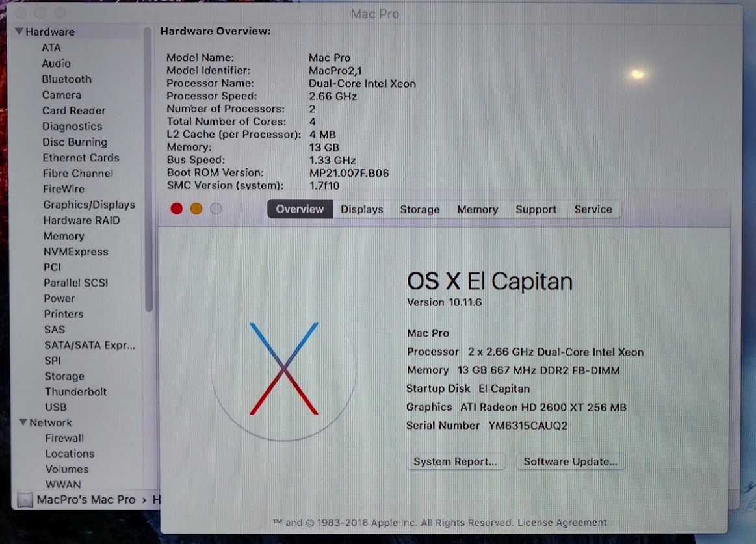Open the License Agreement link
The width and height of the screenshot is (756, 544).
[562, 523]
